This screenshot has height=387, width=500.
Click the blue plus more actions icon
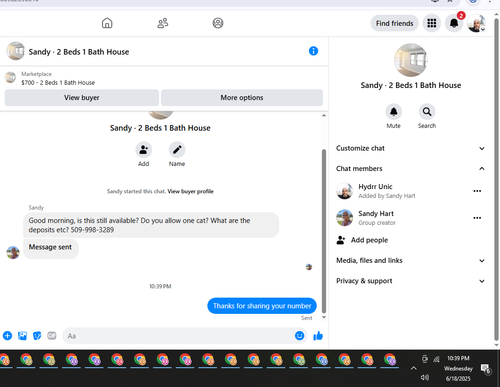tap(7, 336)
